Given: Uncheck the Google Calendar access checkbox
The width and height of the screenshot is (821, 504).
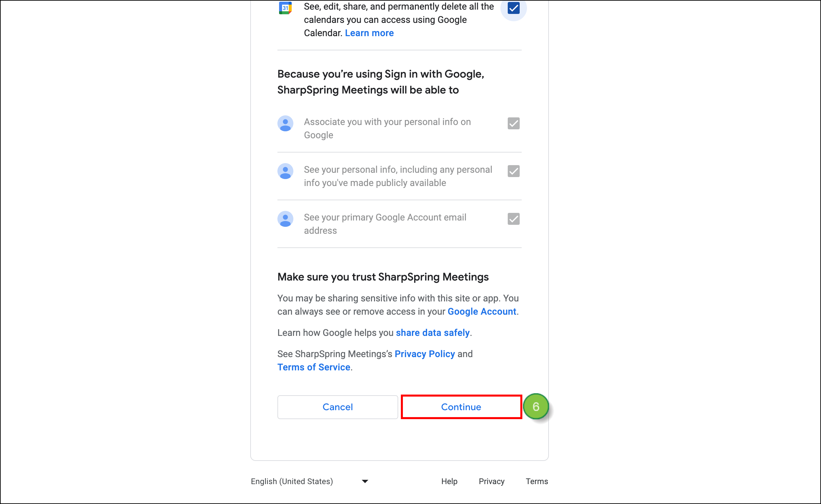Looking at the screenshot, I should pyautogui.click(x=513, y=8).
